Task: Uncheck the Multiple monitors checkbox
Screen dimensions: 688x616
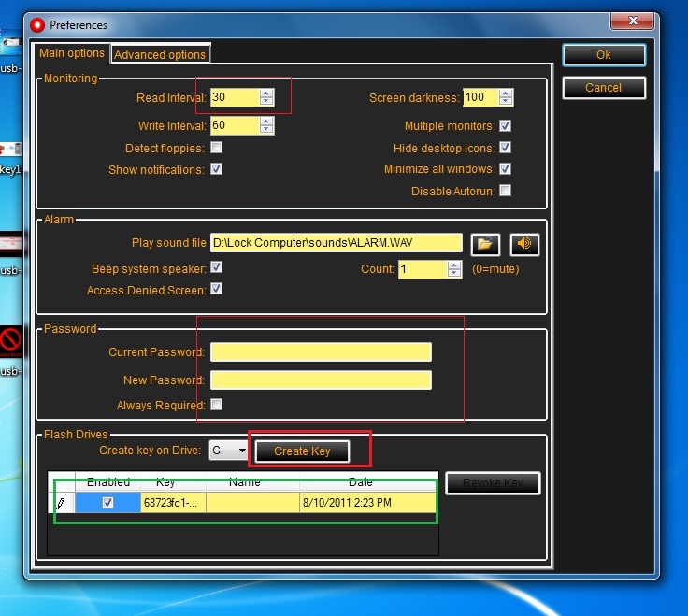Action: [506, 126]
